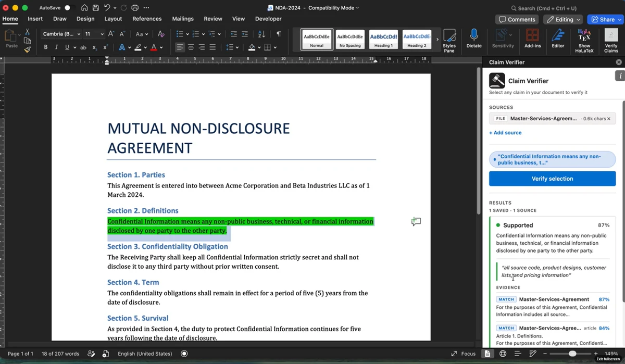The height and width of the screenshot is (364, 625).
Task: Toggle the AutoSave switch
Action: (70, 8)
